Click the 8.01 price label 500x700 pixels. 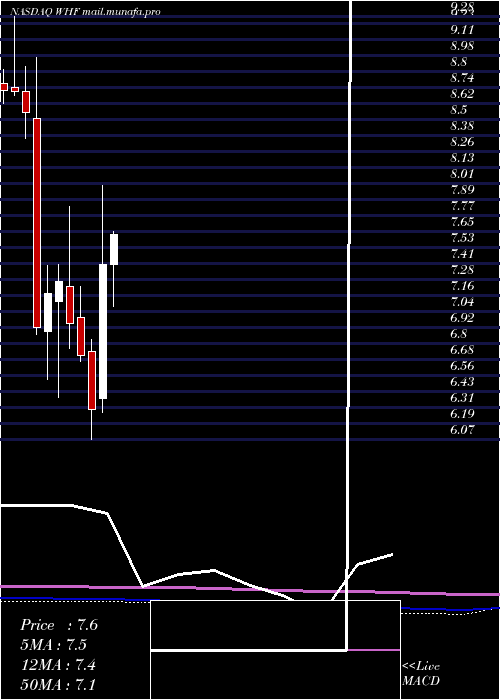(462, 174)
